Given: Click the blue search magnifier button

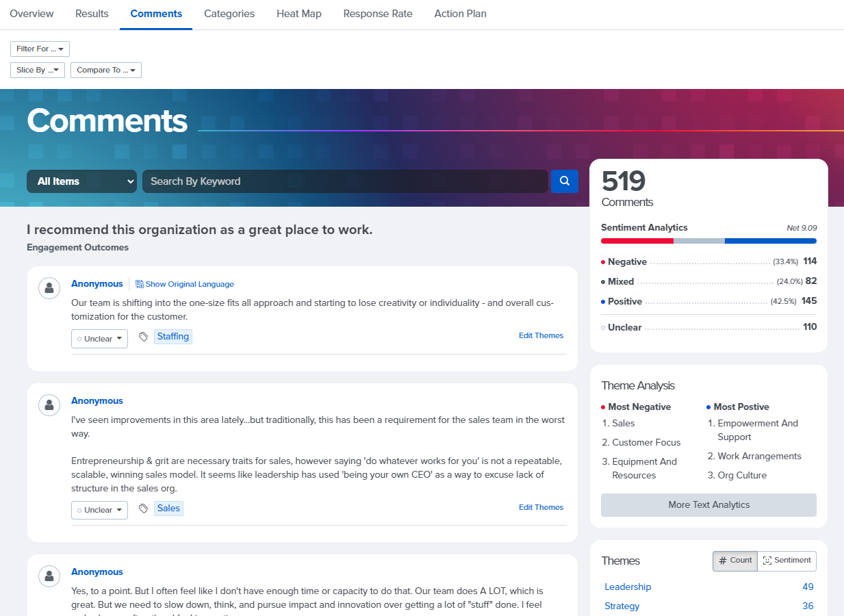Looking at the screenshot, I should (565, 181).
